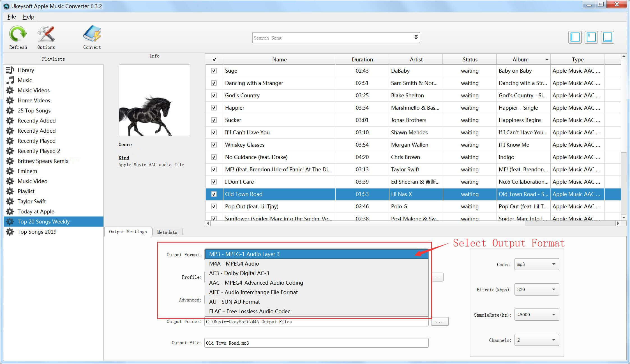
Task: Open the SampleRate(hz) dropdown
Action: coord(536,315)
